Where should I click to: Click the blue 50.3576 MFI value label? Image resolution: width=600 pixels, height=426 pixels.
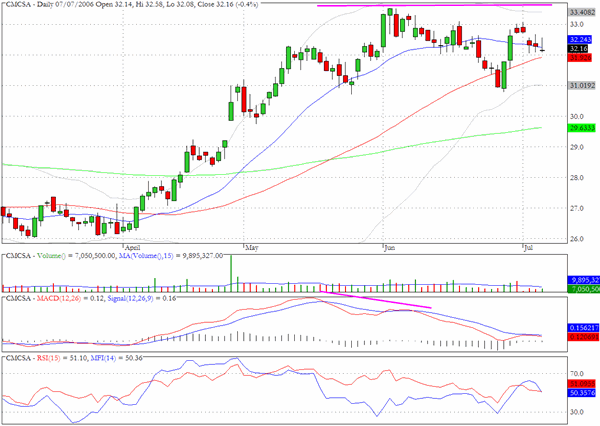tap(582, 393)
